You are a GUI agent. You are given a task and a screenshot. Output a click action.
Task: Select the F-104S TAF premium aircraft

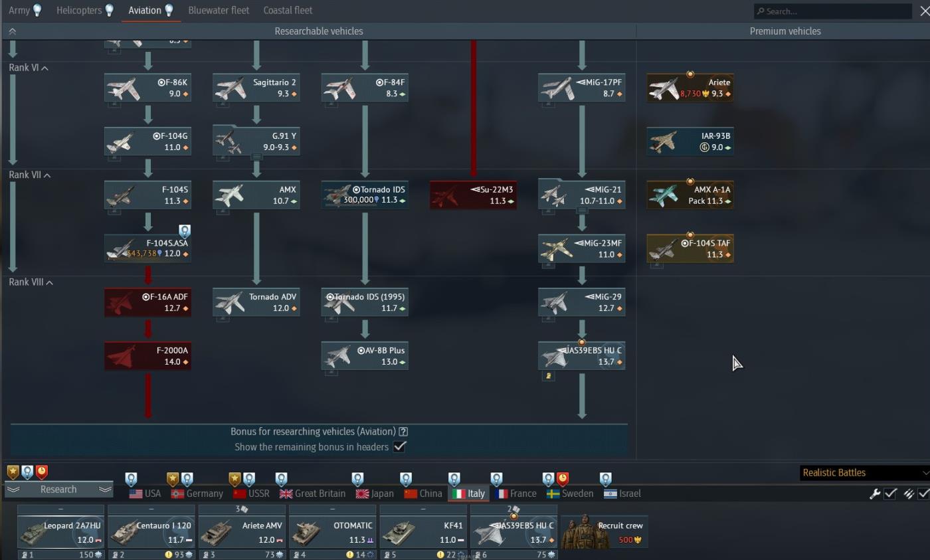click(x=690, y=248)
